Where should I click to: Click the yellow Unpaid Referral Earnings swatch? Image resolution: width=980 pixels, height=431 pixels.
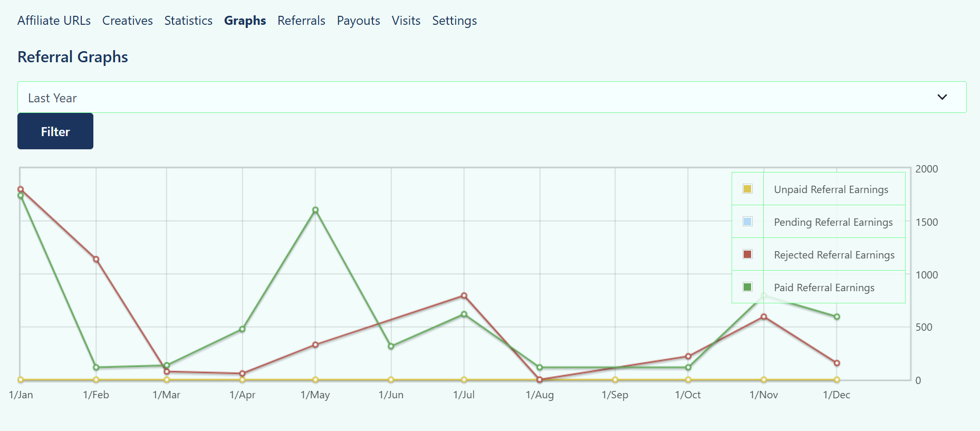(747, 189)
